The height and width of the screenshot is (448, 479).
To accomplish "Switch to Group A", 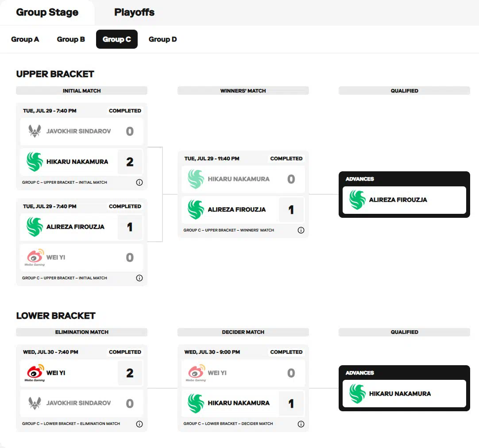I will 25,39.
